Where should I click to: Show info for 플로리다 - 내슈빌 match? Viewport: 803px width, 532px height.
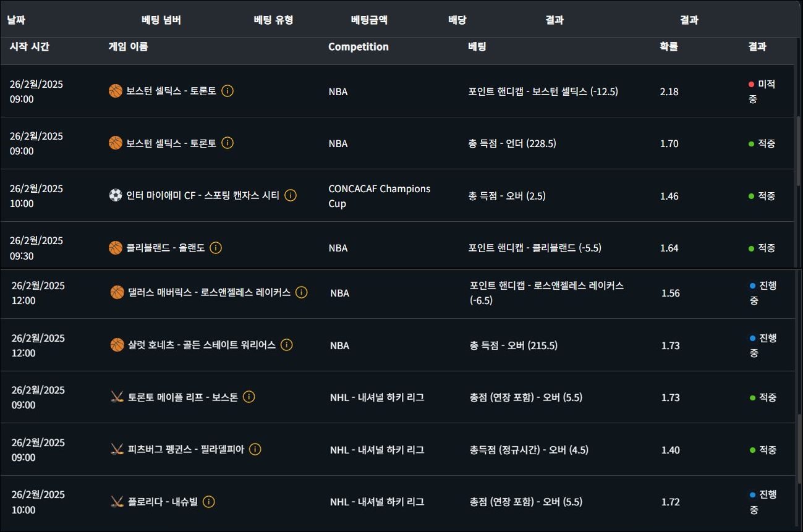tap(209, 502)
